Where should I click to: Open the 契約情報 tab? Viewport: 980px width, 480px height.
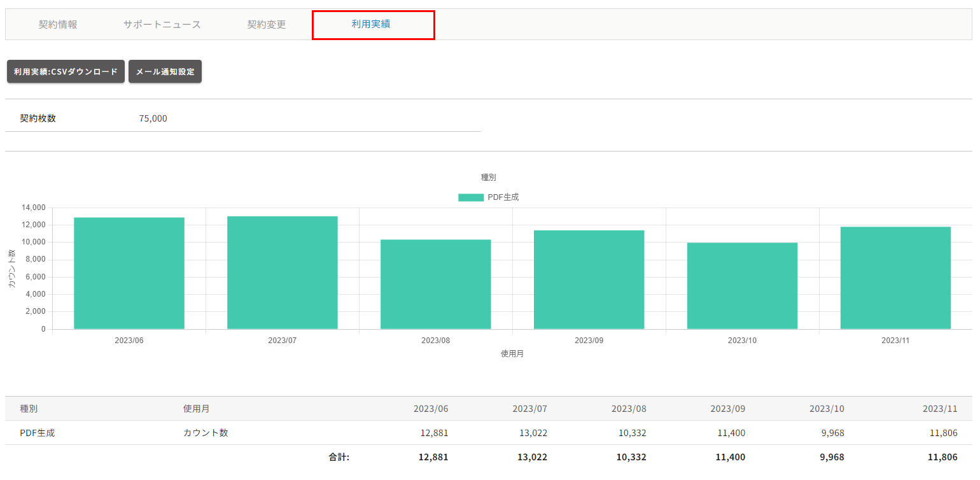coord(58,25)
